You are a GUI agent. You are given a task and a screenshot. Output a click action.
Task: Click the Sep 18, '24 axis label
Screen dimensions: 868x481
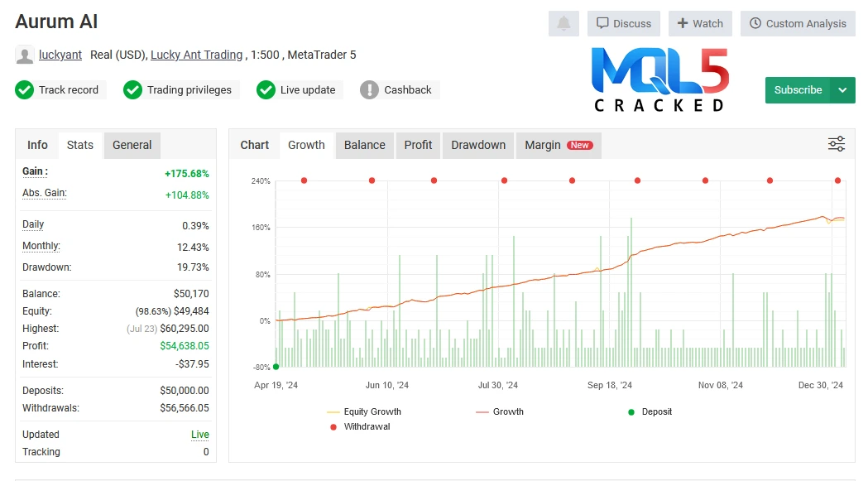click(610, 385)
